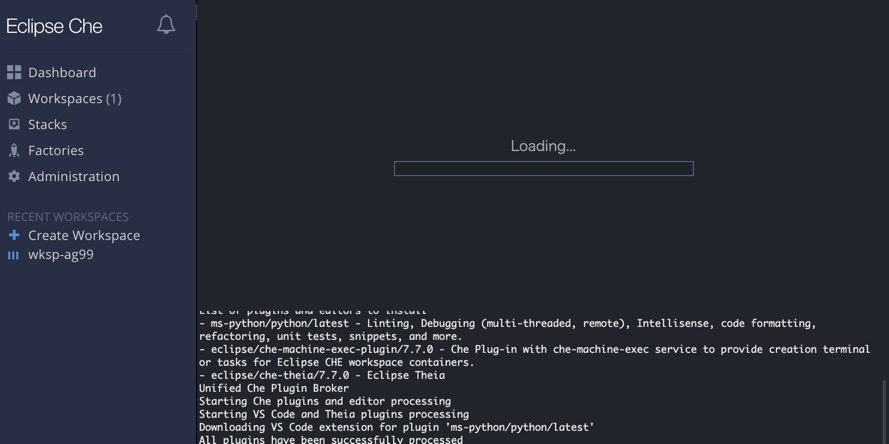Click the plus icon for Create Workspace

[14, 235]
